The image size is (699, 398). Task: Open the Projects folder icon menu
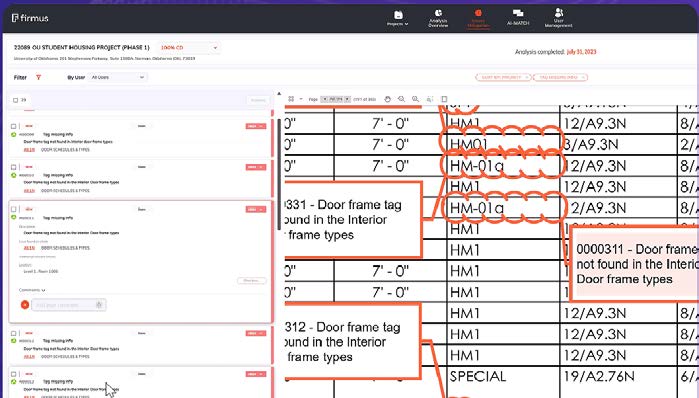[x=398, y=15]
